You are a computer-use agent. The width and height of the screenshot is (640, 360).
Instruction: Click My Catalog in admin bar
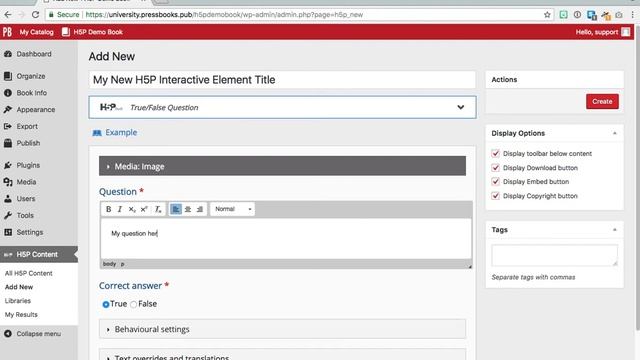tap(36, 32)
